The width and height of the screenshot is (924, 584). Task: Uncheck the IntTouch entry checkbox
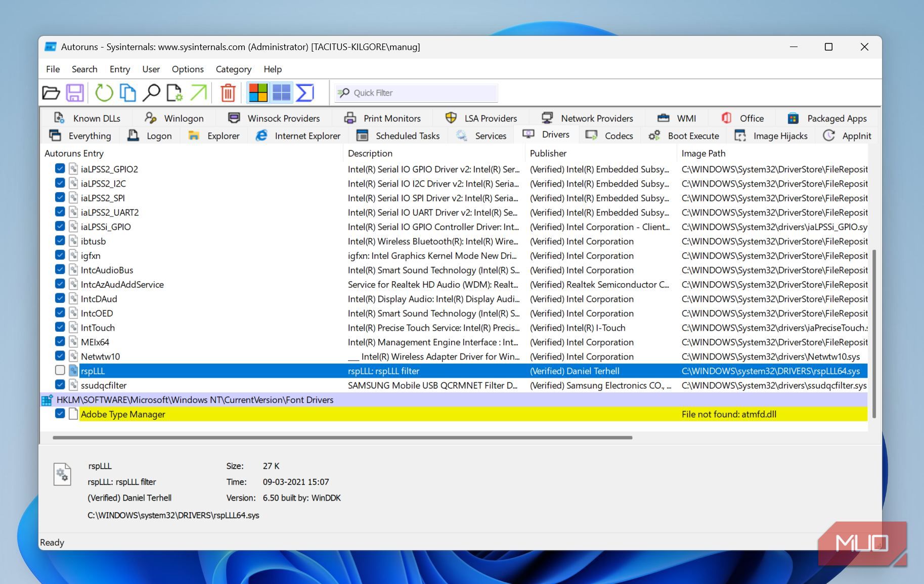(60, 327)
